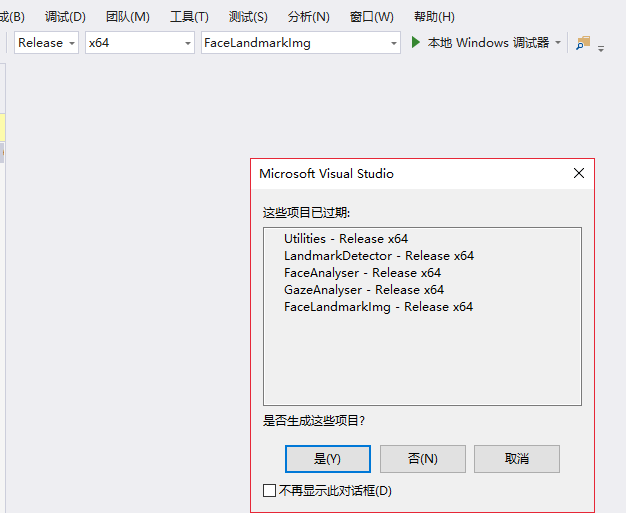Open the 测试(S) menu
The width and height of the screenshot is (626, 513).
coord(248,17)
